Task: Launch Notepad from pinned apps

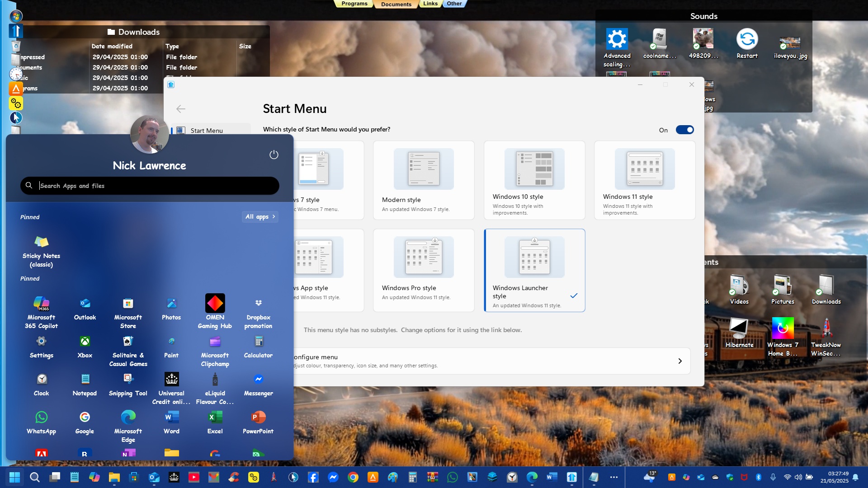Action: click(85, 384)
